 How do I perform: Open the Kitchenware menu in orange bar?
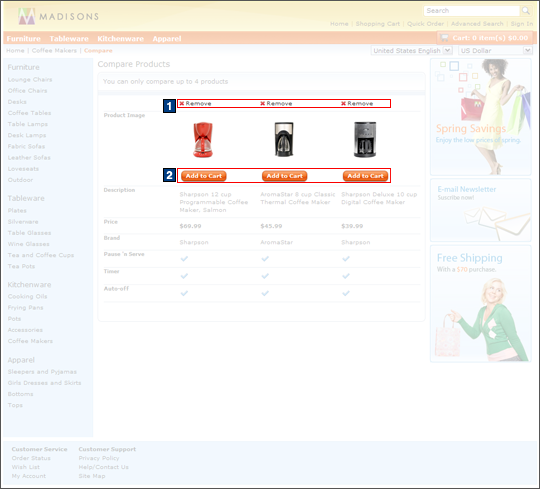[121, 39]
